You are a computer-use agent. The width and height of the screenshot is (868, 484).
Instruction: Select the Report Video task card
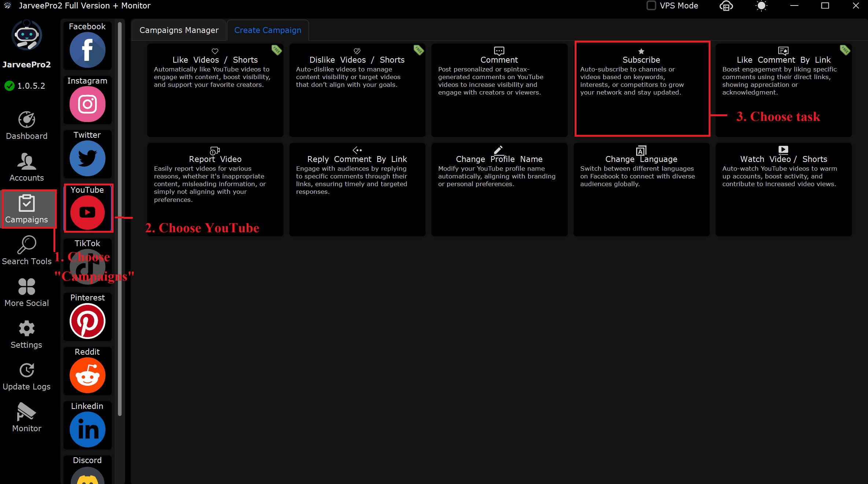coord(215,189)
